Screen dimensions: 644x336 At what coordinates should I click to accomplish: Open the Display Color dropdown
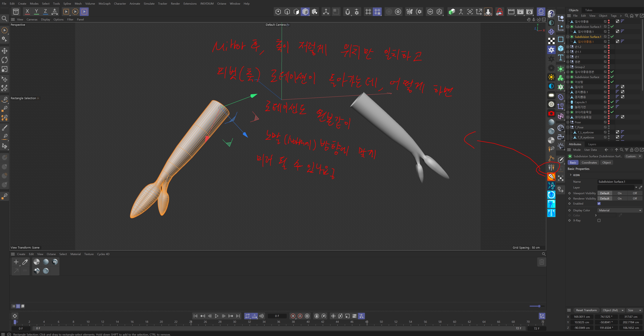pyautogui.click(x=619, y=210)
